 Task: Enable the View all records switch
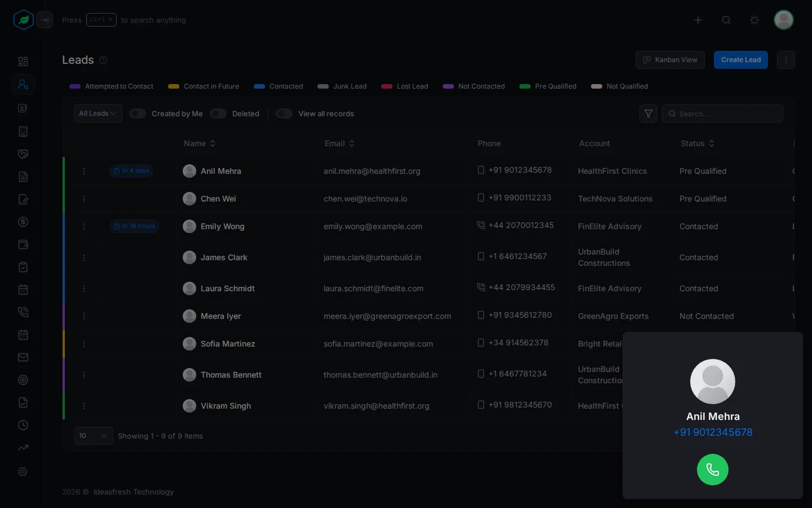click(284, 113)
